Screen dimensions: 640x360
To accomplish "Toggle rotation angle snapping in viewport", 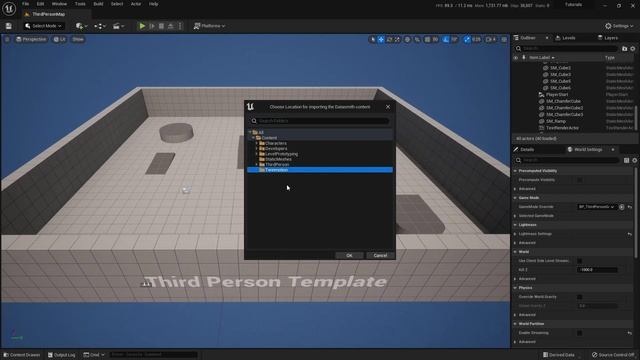I will pyautogui.click(x=446, y=40).
